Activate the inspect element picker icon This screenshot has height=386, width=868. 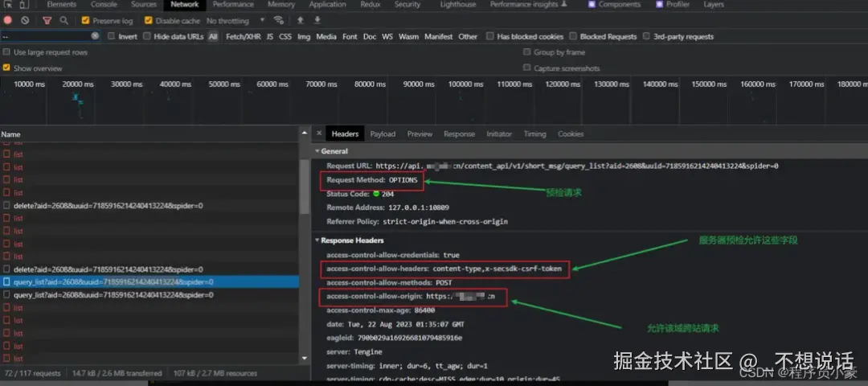(x=8, y=5)
